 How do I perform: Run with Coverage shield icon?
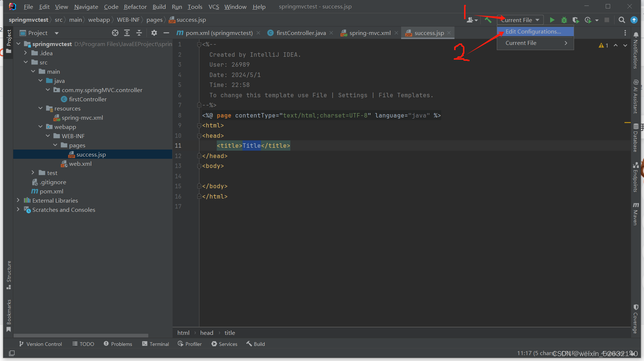(x=576, y=20)
